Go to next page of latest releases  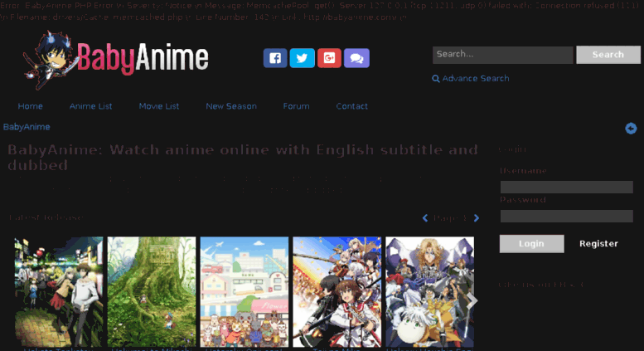[477, 218]
